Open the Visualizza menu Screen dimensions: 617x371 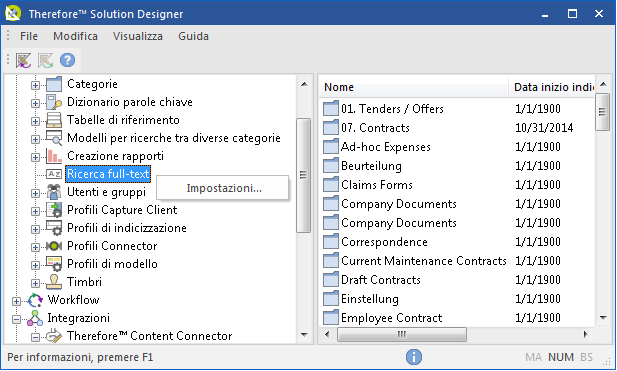point(138,36)
